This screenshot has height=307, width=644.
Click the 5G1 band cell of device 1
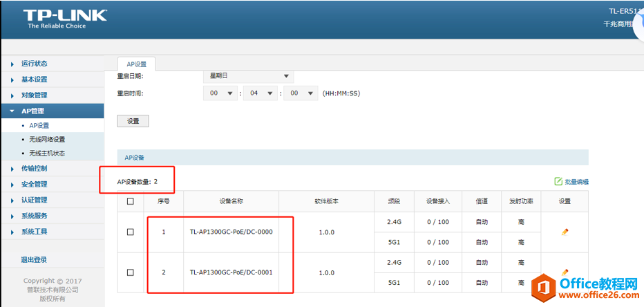[394, 242]
